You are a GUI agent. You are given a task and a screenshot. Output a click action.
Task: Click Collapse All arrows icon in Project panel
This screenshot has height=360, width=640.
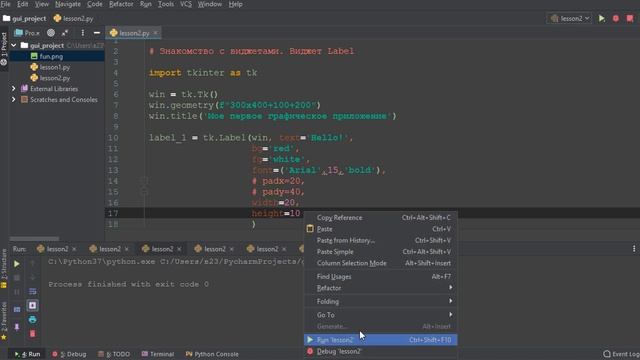click(65, 33)
